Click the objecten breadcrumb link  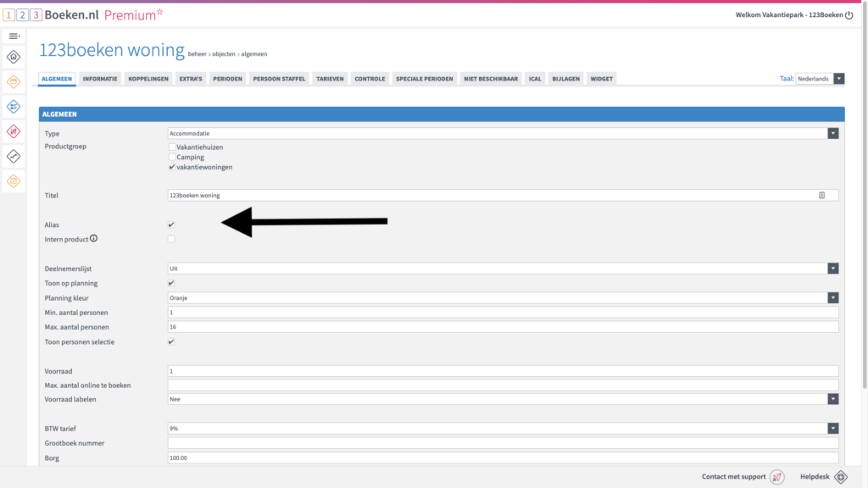tap(224, 54)
